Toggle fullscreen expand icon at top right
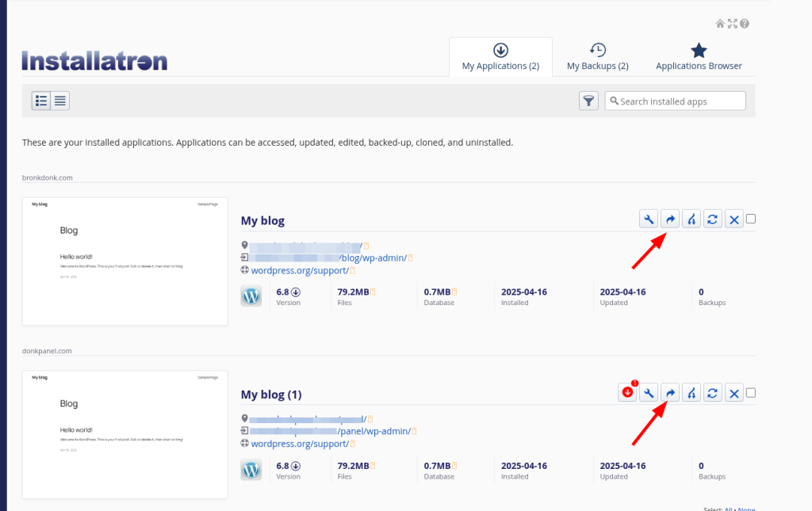Viewport: 812px width, 511px height. coord(732,24)
